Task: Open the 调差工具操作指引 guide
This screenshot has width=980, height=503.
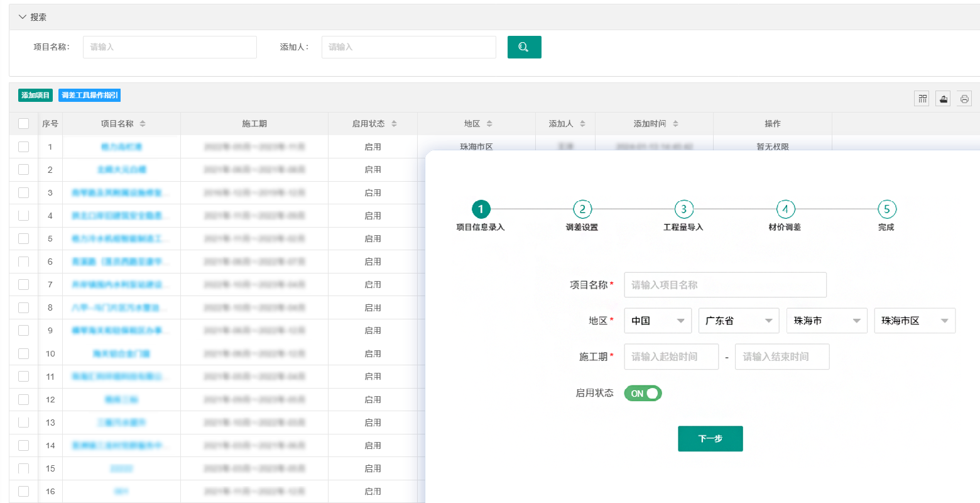Action: [x=89, y=95]
